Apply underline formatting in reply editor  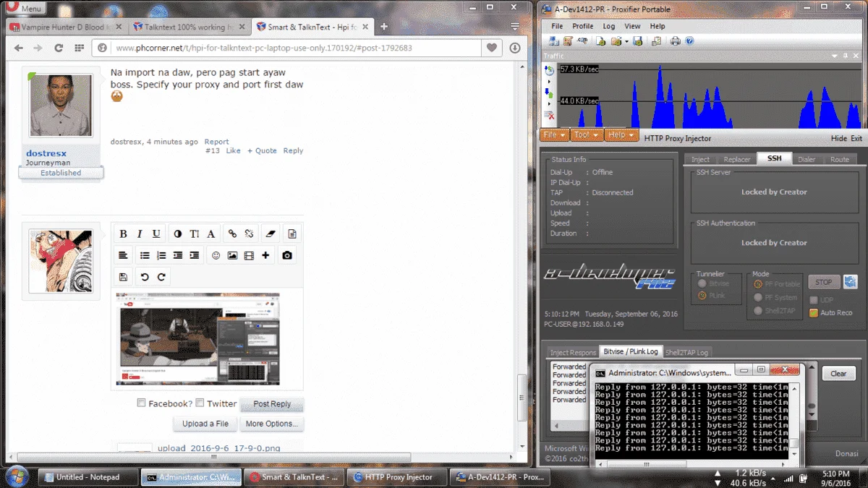[156, 234]
